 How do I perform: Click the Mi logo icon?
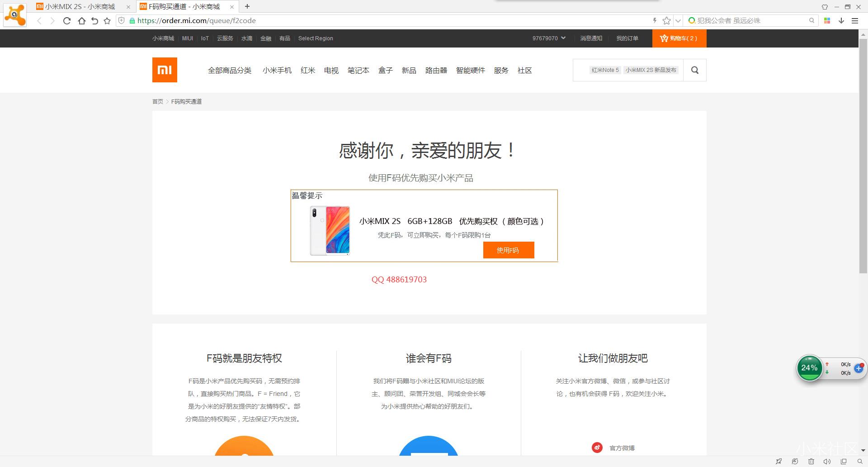[x=164, y=70]
